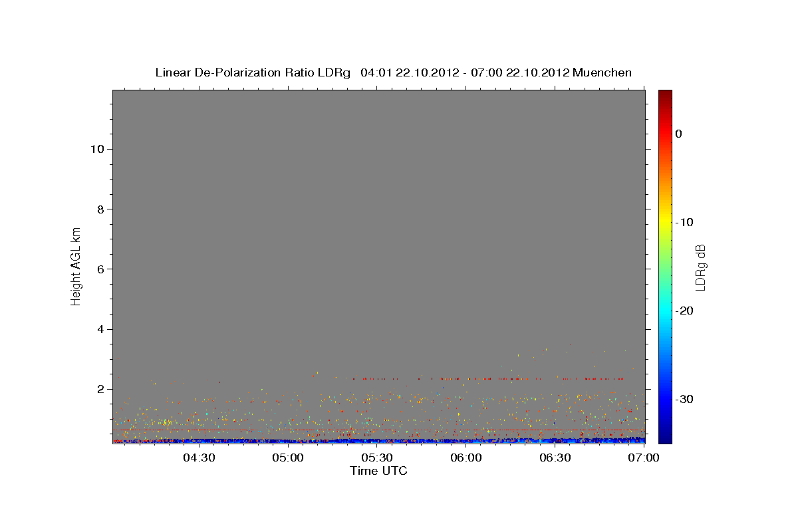
Task: Click the colorbar value -30
Action: (x=685, y=399)
